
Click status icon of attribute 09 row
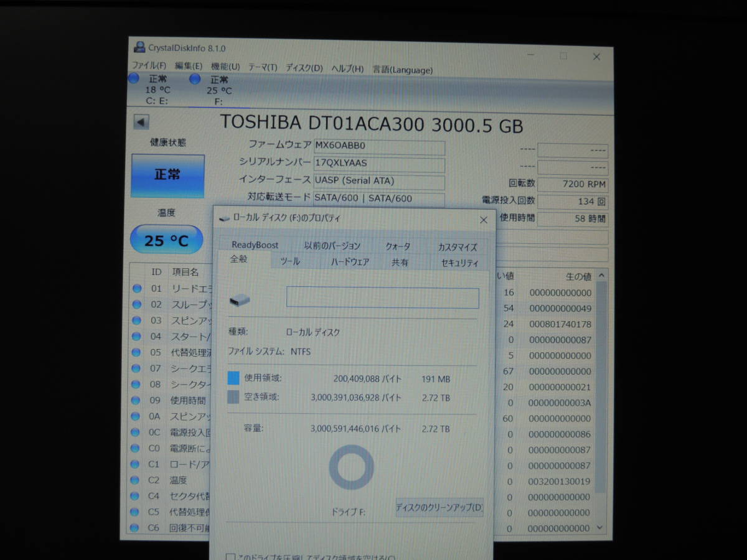click(136, 400)
